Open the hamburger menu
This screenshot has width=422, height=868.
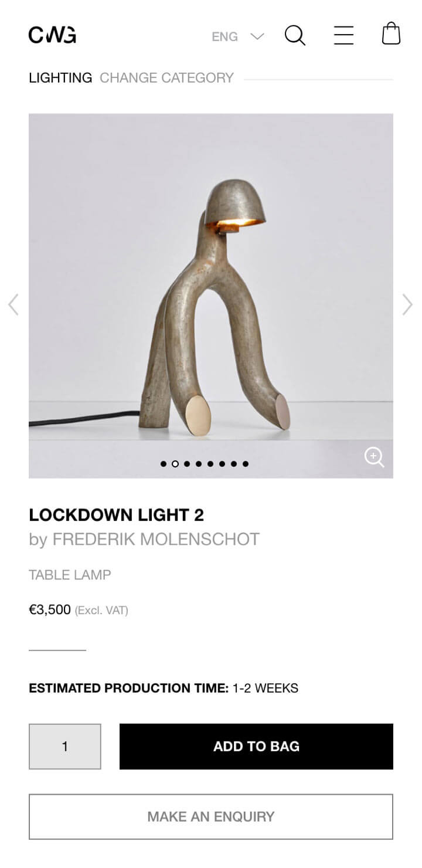tap(343, 35)
